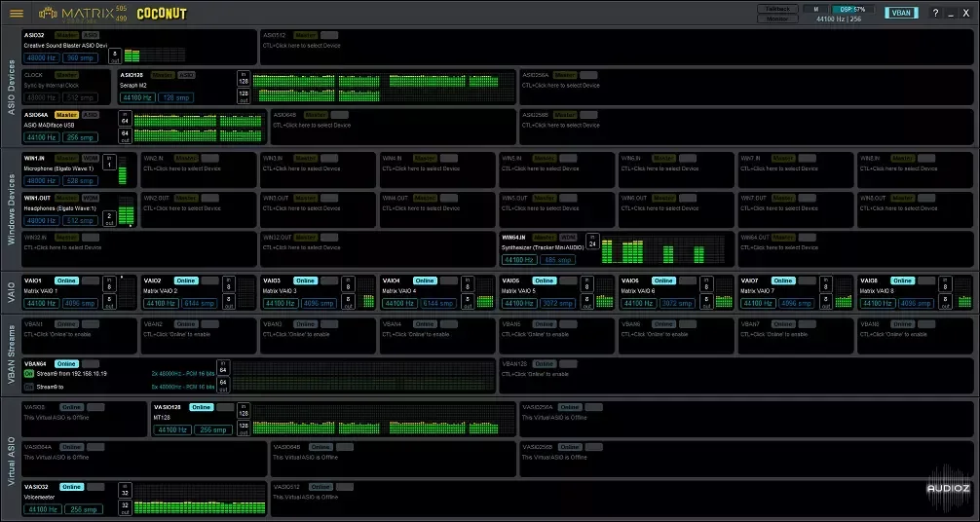The height and width of the screenshot is (522, 980).
Task: Click the DSP 57% load indicator
Action: point(853,9)
